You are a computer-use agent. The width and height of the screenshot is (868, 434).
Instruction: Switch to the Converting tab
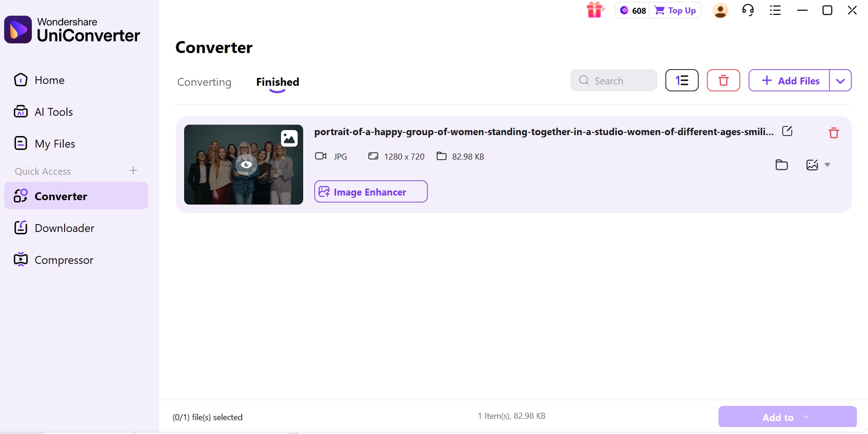point(204,82)
